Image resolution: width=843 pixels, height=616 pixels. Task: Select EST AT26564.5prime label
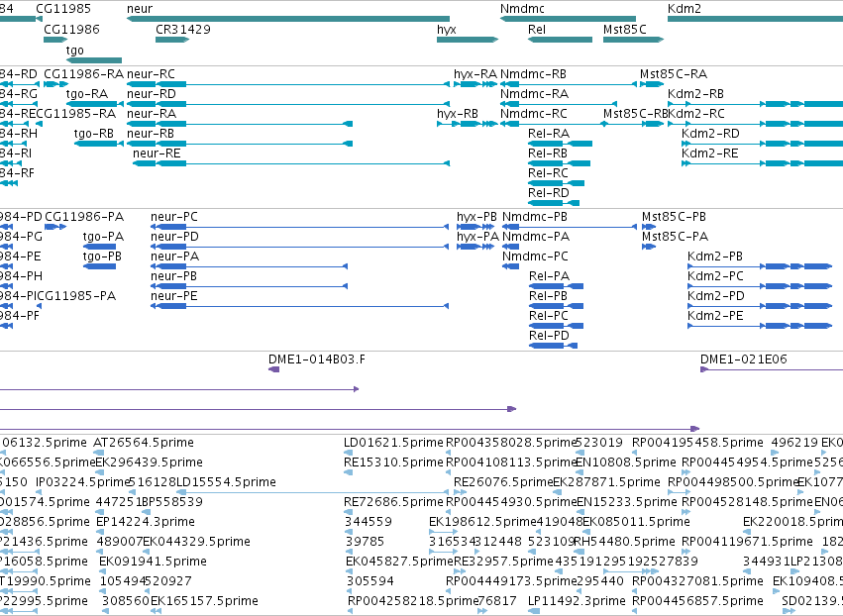[144, 443]
